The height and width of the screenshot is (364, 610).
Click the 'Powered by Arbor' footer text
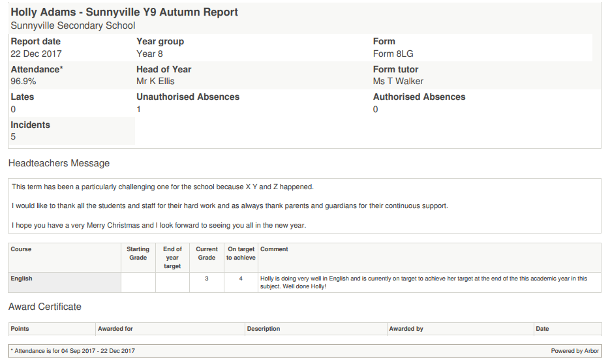pos(574,351)
